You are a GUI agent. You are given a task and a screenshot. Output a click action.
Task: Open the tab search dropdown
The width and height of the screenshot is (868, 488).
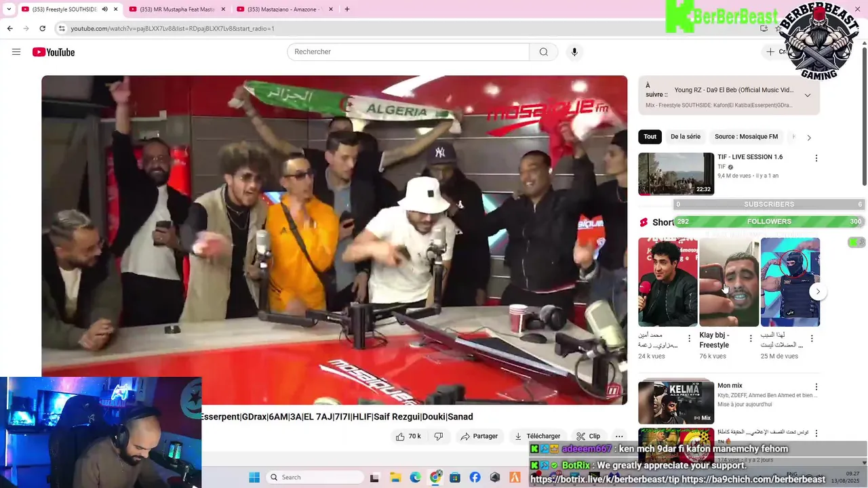[x=9, y=9]
